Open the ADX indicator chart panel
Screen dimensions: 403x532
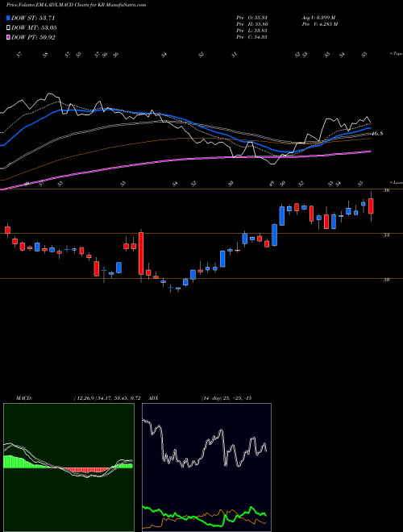(x=206, y=468)
